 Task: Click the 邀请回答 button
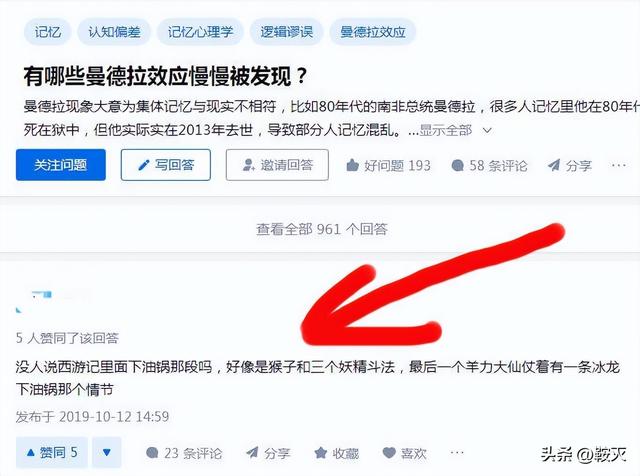pos(277,165)
